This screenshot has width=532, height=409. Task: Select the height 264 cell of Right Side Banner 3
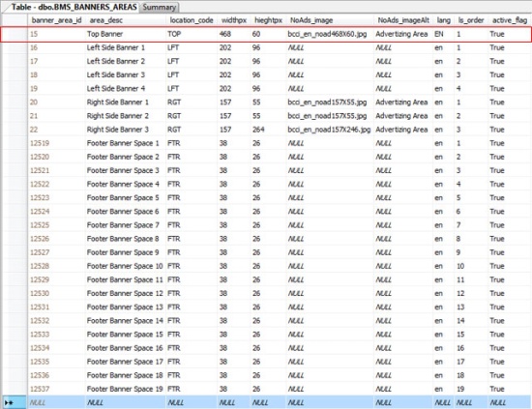pos(268,130)
